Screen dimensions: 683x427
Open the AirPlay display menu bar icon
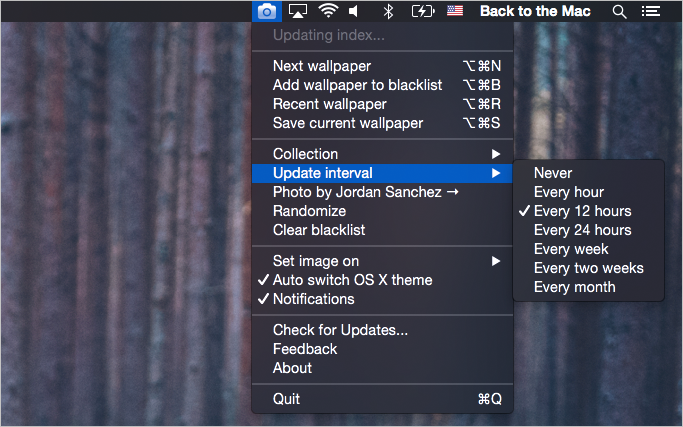click(298, 11)
